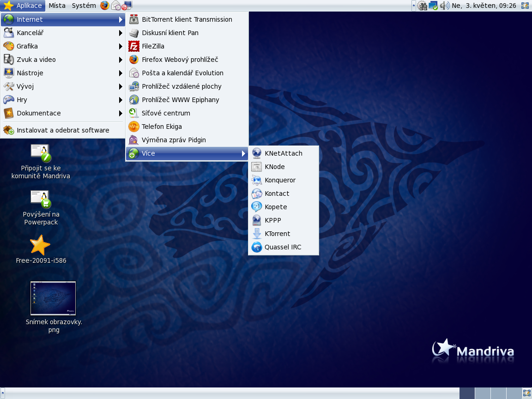The image size is (532, 399).
Task: Open KPPP dialer
Action: click(284, 221)
